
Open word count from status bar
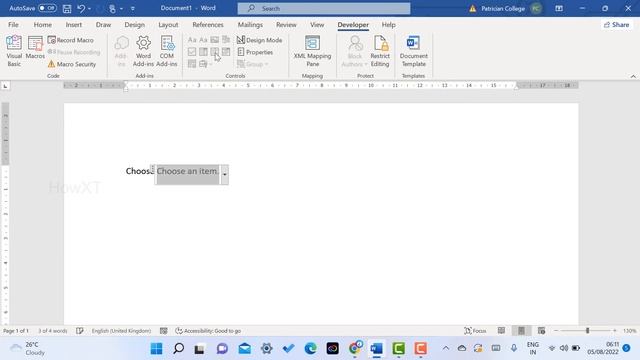[x=53, y=331]
